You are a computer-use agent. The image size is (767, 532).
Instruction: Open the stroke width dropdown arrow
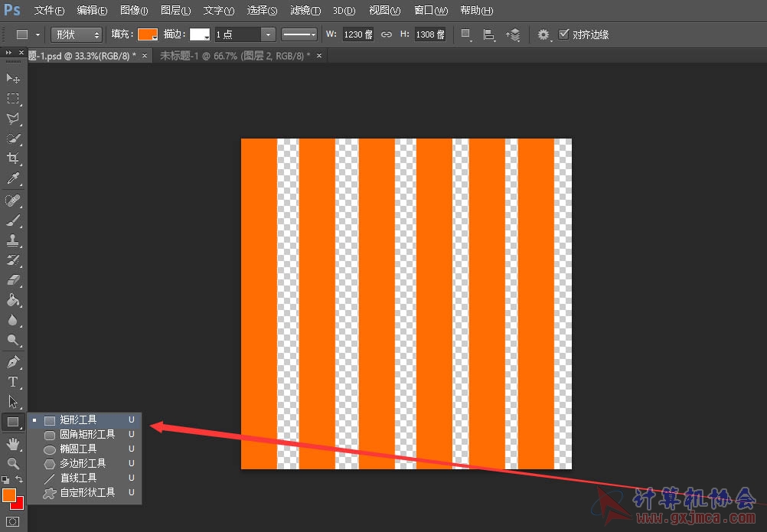tap(268, 34)
